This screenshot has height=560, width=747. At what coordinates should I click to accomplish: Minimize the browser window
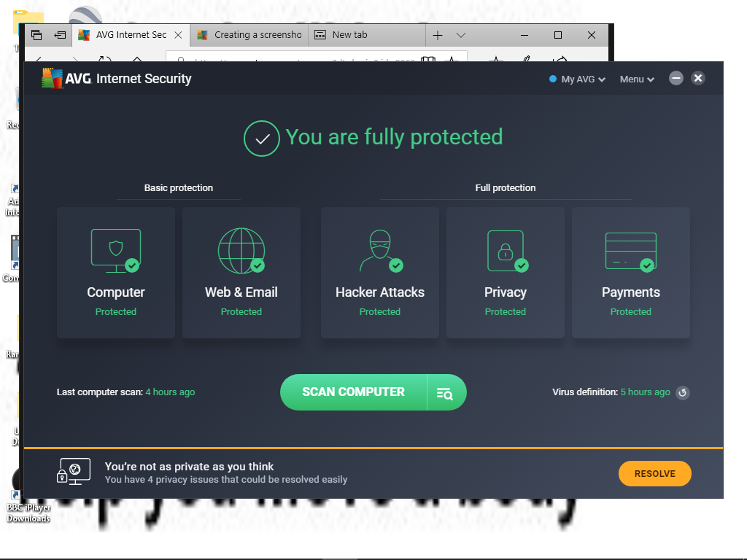pos(525,35)
